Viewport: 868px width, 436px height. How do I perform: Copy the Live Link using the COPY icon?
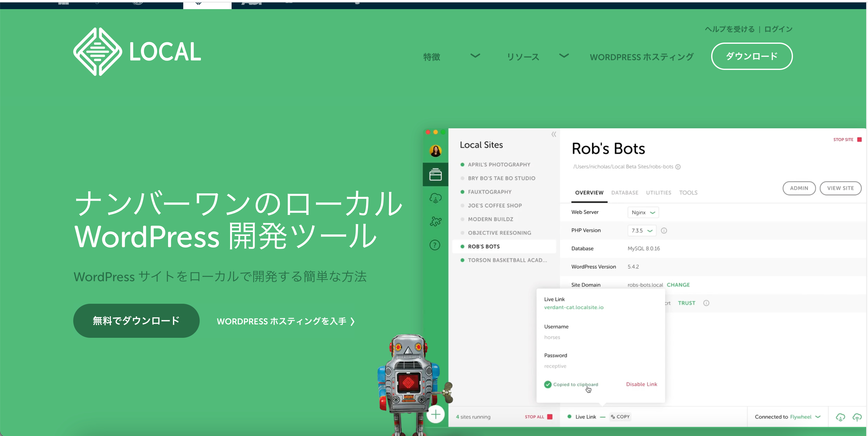[620, 417]
